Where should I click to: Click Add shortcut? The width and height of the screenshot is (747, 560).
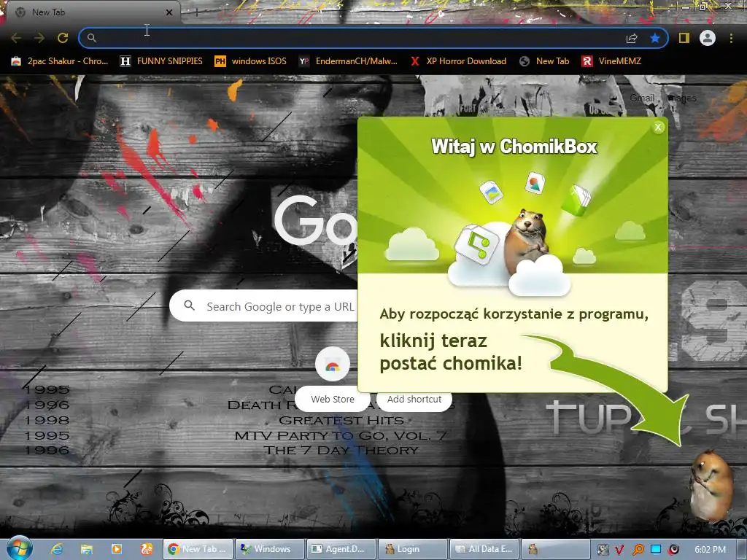click(414, 399)
